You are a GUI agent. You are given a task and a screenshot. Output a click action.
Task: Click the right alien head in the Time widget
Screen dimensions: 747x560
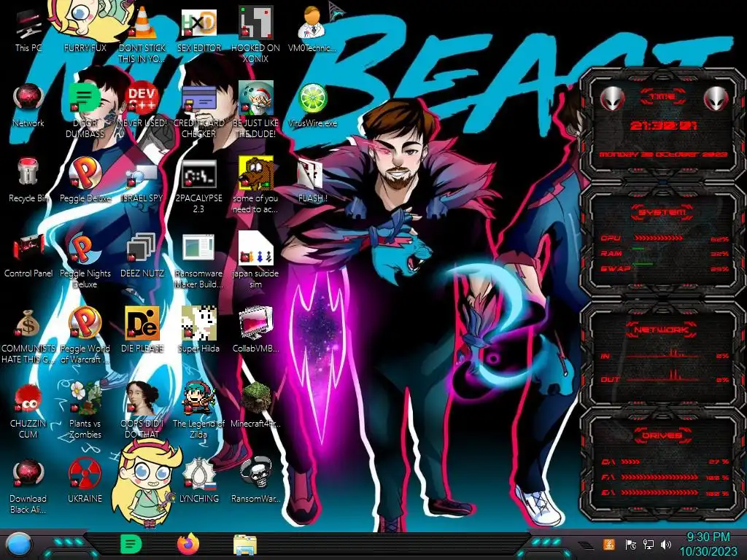(716, 99)
